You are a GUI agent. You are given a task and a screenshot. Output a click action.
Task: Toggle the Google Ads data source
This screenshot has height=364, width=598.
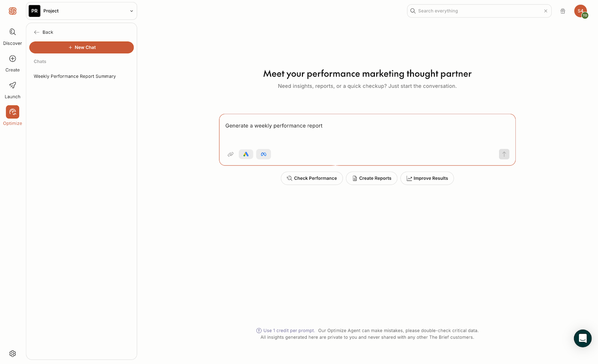pos(246,154)
